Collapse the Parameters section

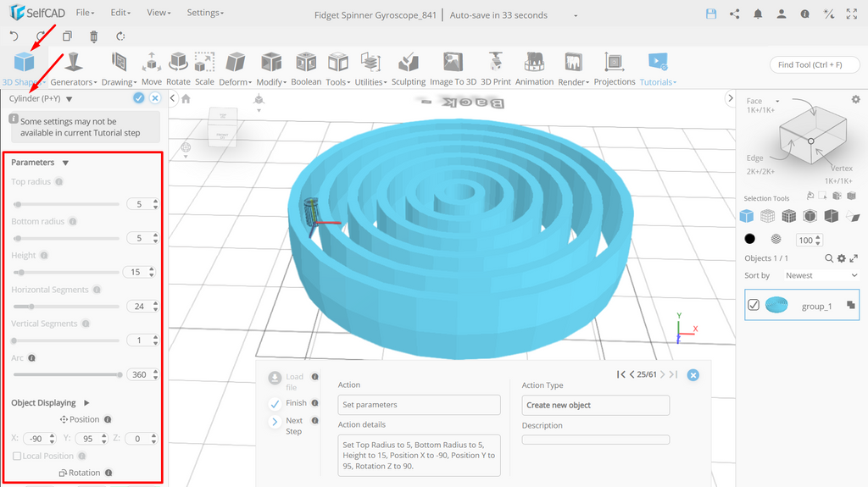click(65, 163)
